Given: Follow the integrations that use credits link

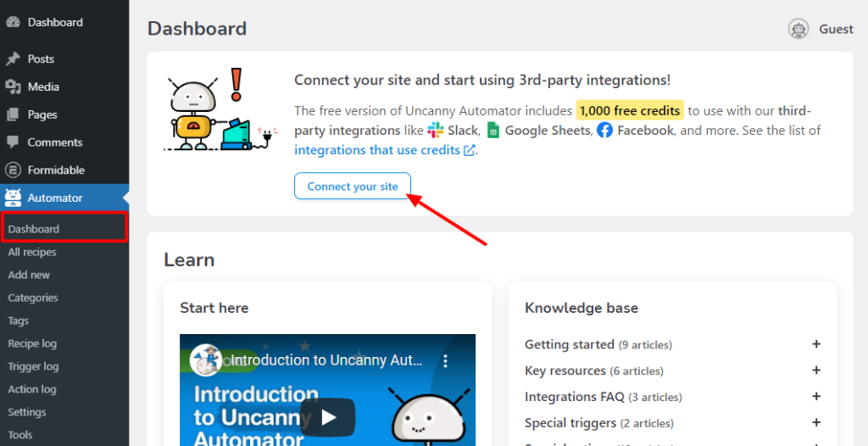Looking at the screenshot, I should pyautogui.click(x=377, y=150).
